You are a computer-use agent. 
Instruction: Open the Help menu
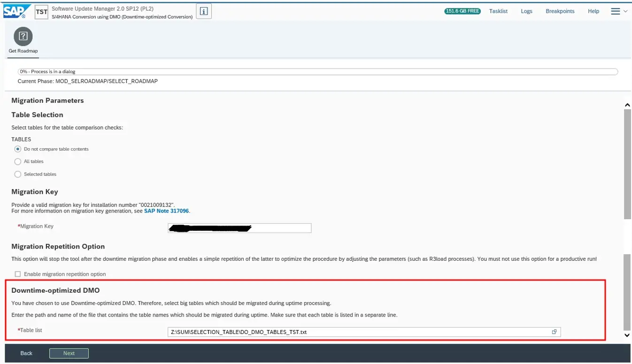point(593,11)
